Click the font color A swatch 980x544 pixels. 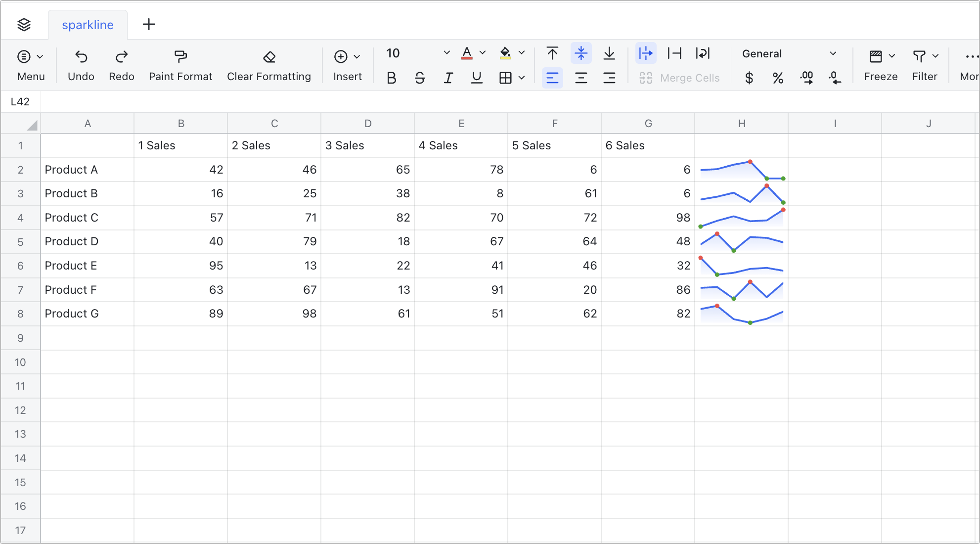pyautogui.click(x=467, y=53)
